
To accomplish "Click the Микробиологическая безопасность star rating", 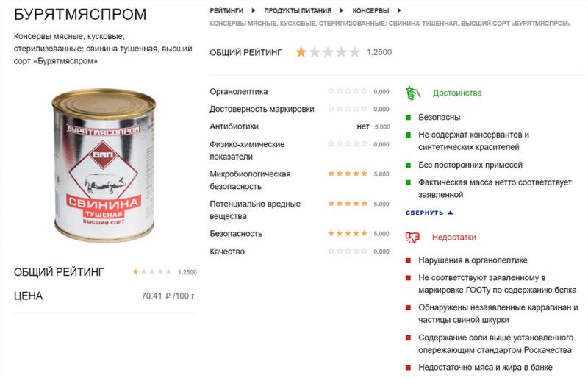I will click(x=348, y=174).
